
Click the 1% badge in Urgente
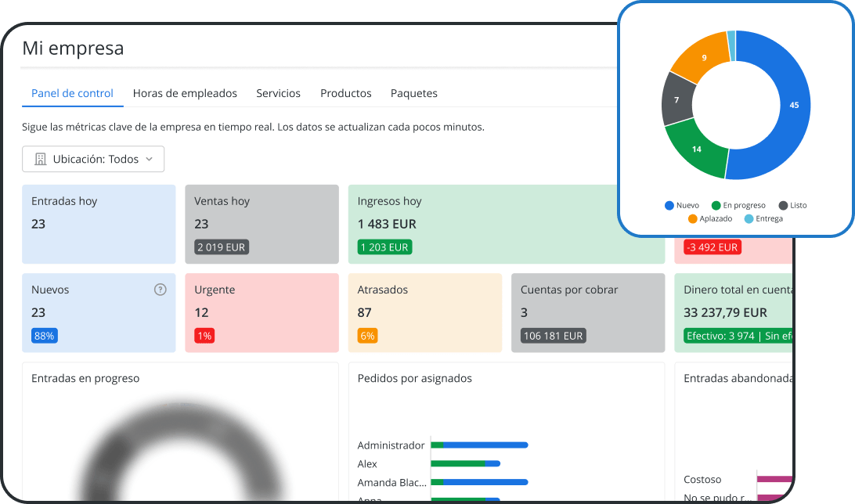click(204, 336)
